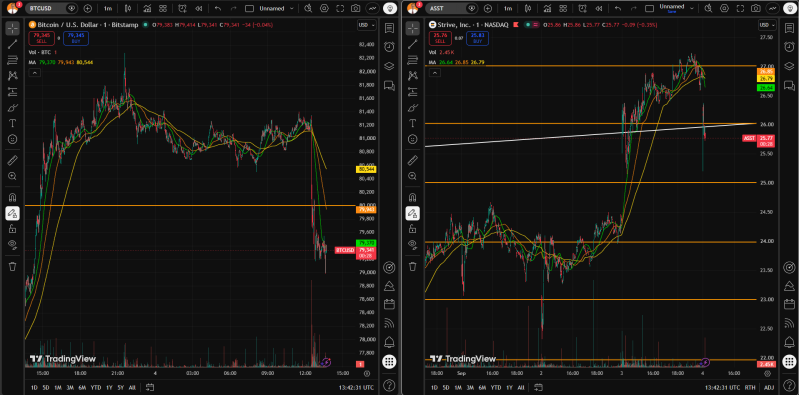Toggle drawings visibility eye on BTCUSD chart
Screen dimensions: 799x395
(12, 245)
